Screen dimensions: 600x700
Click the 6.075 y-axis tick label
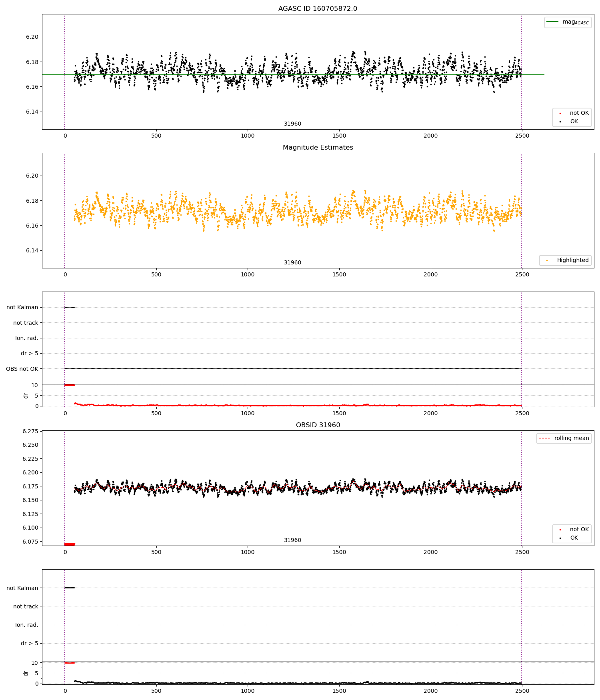(30, 542)
